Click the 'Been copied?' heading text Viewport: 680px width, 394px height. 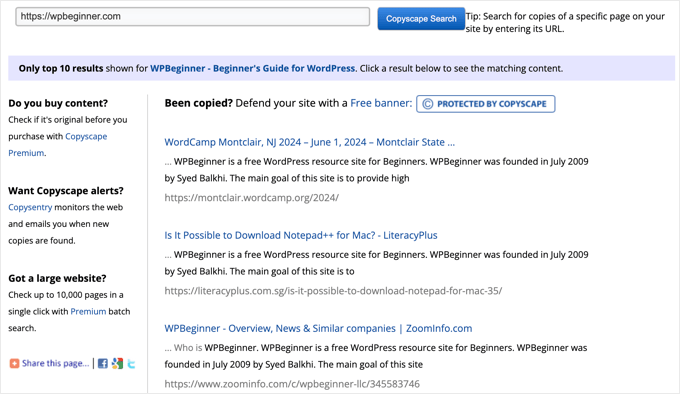(199, 103)
